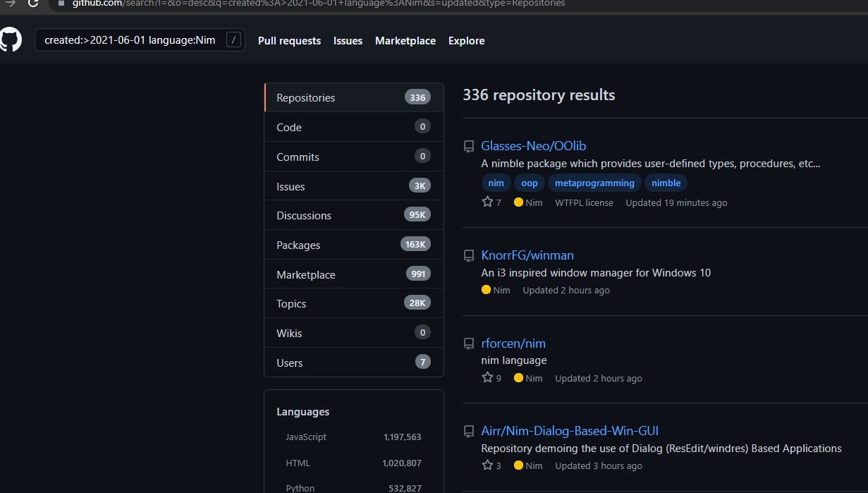Open the Airr/Nim-Dialog-Based-Win-GUI repository link
This screenshot has width=868, height=493.
pyautogui.click(x=570, y=431)
